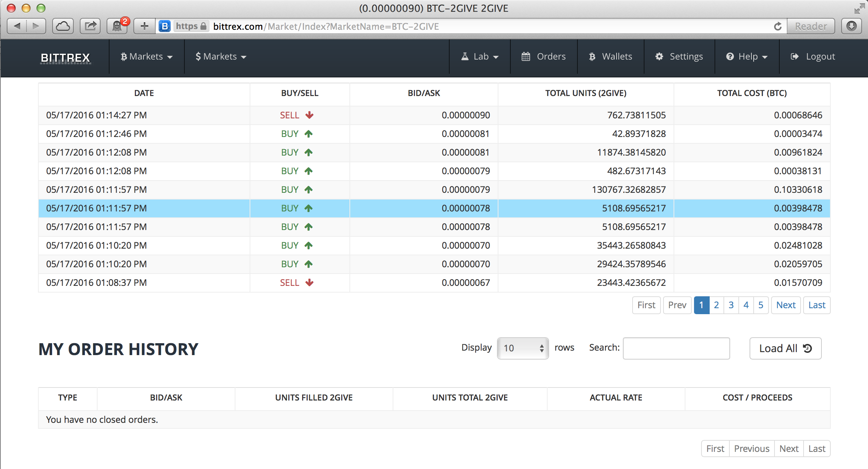Log out via the Logout link
868x469 pixels.
pos(813,57)
